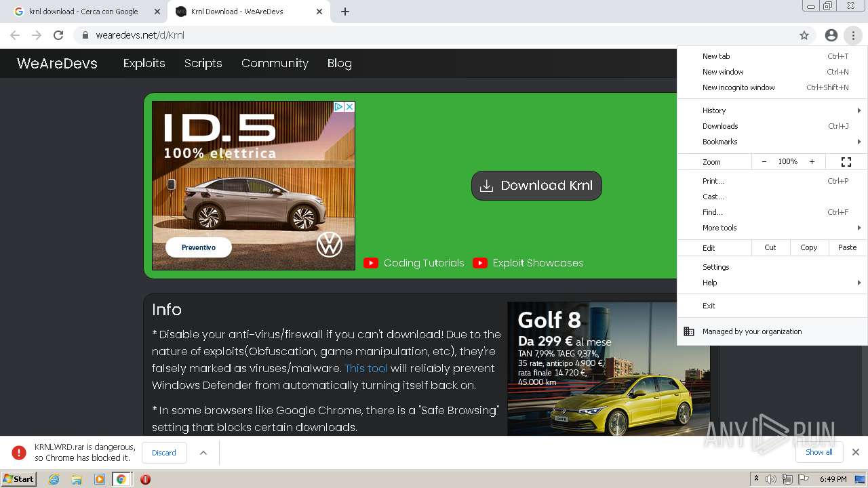Enter full screen mode icon
The height and width of the screenshot is (488, 868).
point(846,162)
